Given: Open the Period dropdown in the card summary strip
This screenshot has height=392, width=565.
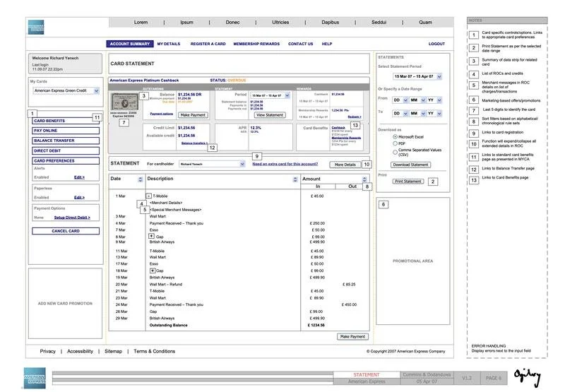Looking at the screenshot, I should tap(270, 95).
